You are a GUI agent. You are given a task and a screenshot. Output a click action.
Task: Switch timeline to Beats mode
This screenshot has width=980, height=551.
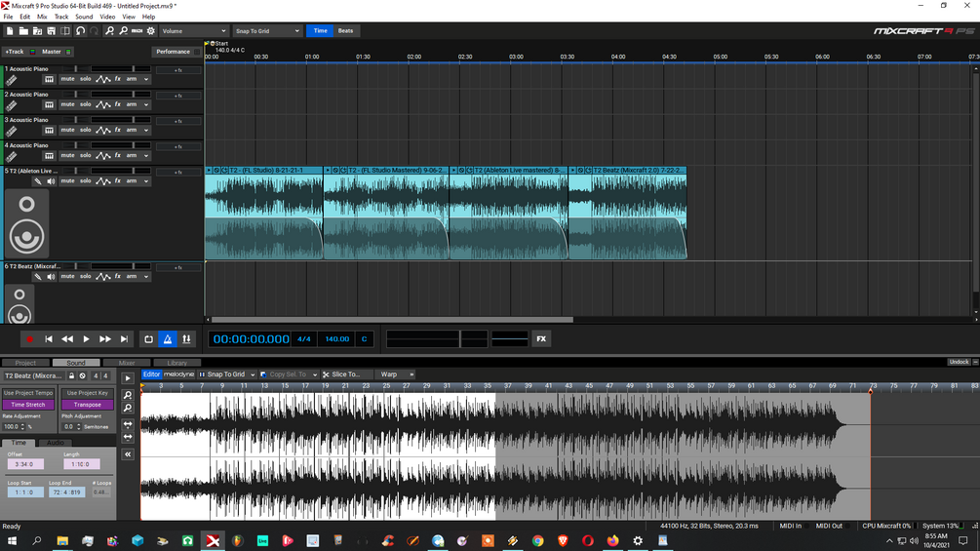point(345,30)
